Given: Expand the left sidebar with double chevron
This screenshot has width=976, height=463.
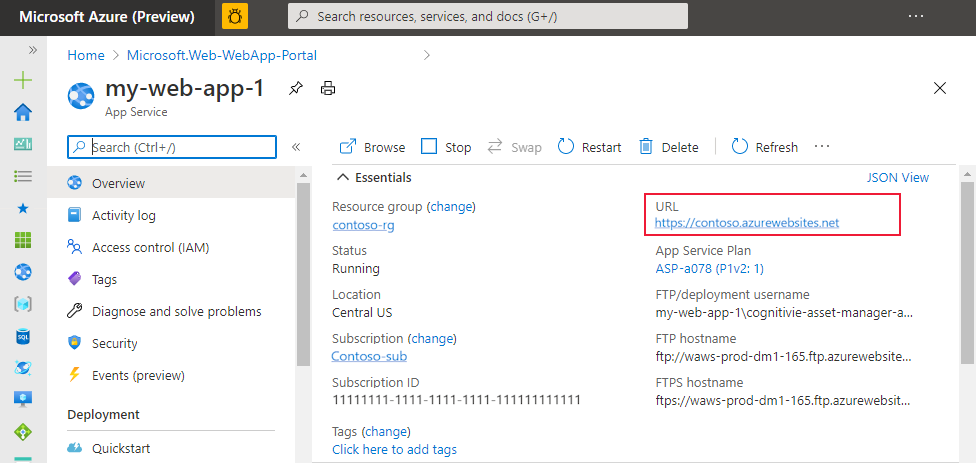Looking at the screenshot, I should (x=33, y=50).
